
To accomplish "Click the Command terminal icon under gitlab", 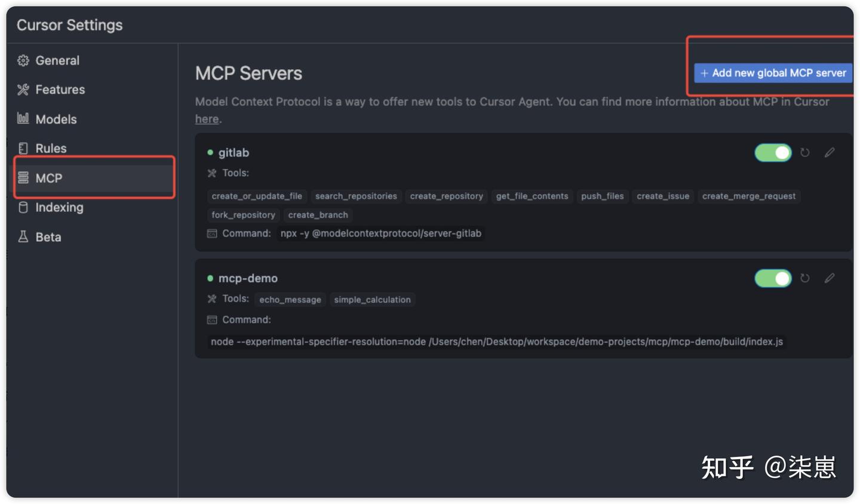I will [x=212, y=233].
